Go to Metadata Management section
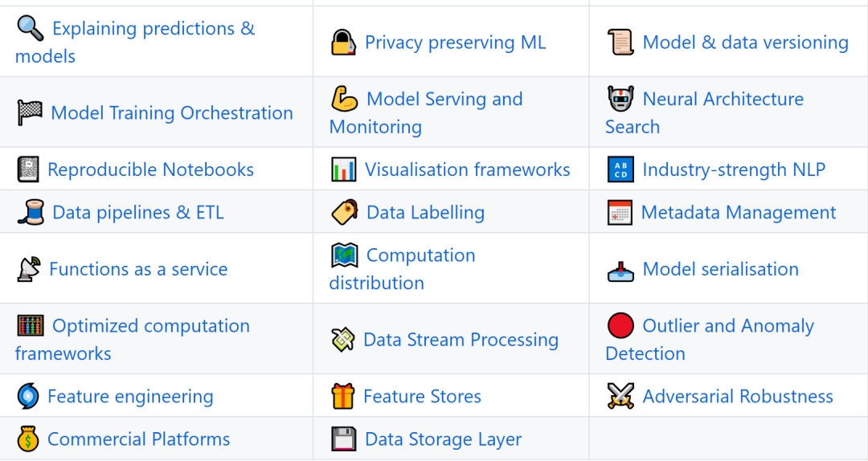This screenshot has width=868, height=461. (739, 213)
